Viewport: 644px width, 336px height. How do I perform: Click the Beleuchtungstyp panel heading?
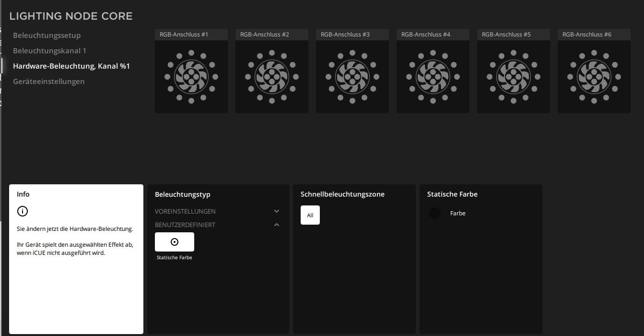tap(183, 194)
